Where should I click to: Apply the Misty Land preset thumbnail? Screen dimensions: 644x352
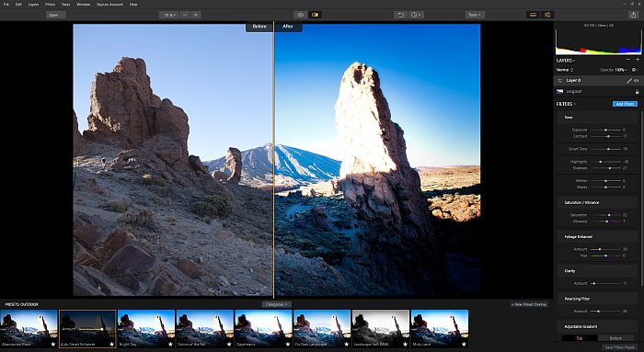(x=440, y=329)
